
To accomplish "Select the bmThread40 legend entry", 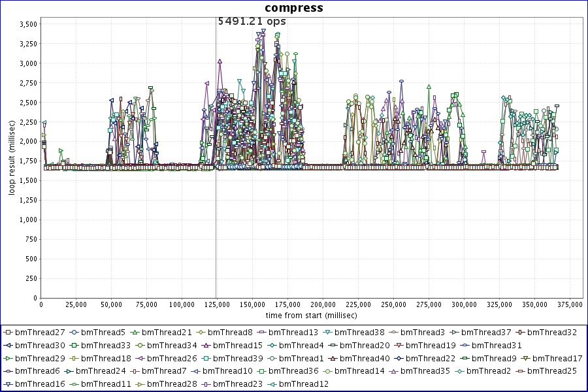I will click(359, 359).
